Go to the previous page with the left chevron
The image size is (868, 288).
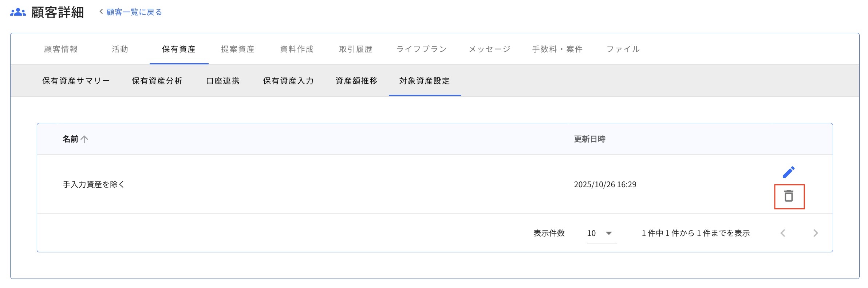(x=783, y=233)
